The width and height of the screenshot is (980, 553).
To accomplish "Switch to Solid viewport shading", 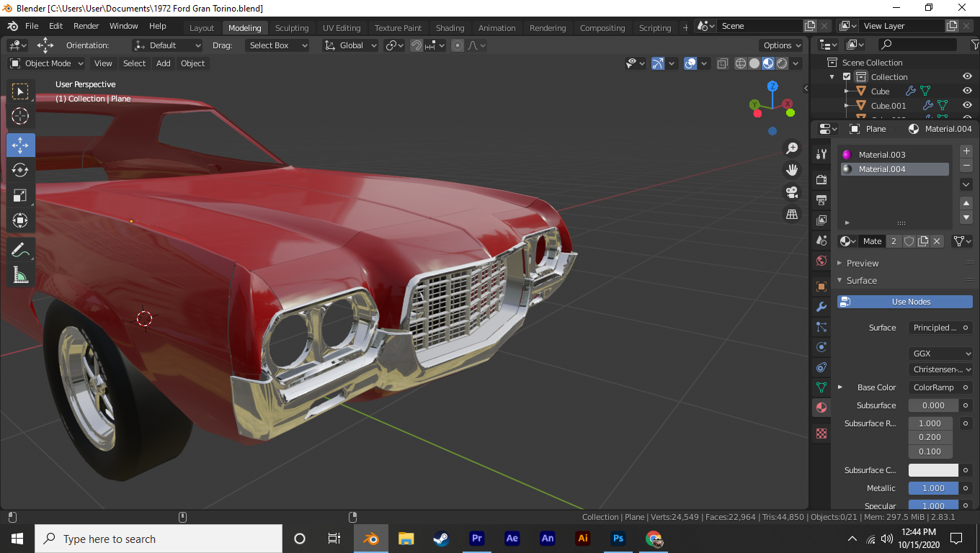I will point(754,63).
